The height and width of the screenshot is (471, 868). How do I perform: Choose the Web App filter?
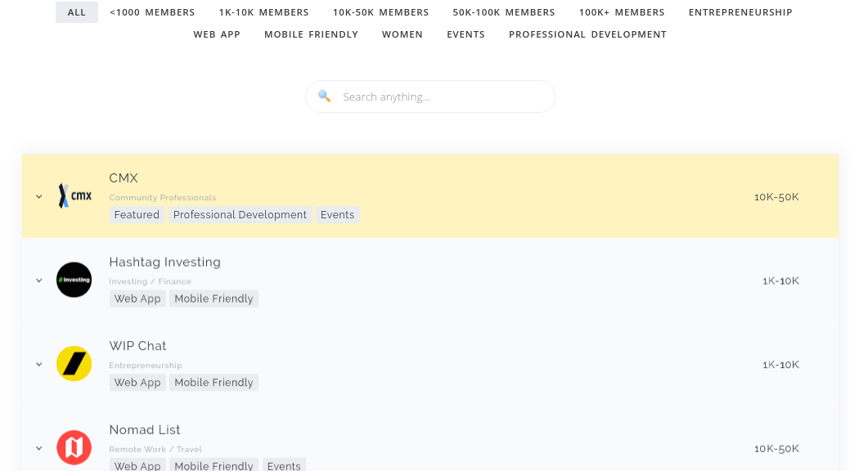217,34
